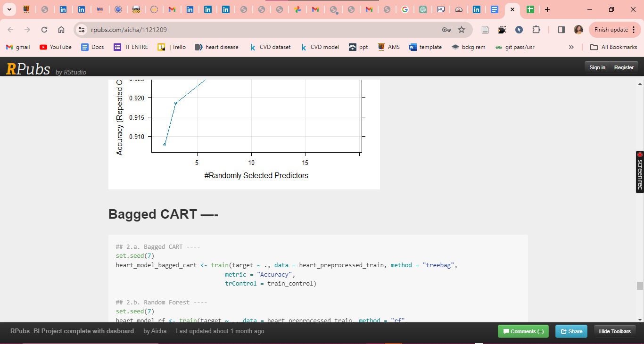The height and width of the screenshot is (344, 644).
Task: Bookmark this page with the star icon
Action: [x=462, y=30]
